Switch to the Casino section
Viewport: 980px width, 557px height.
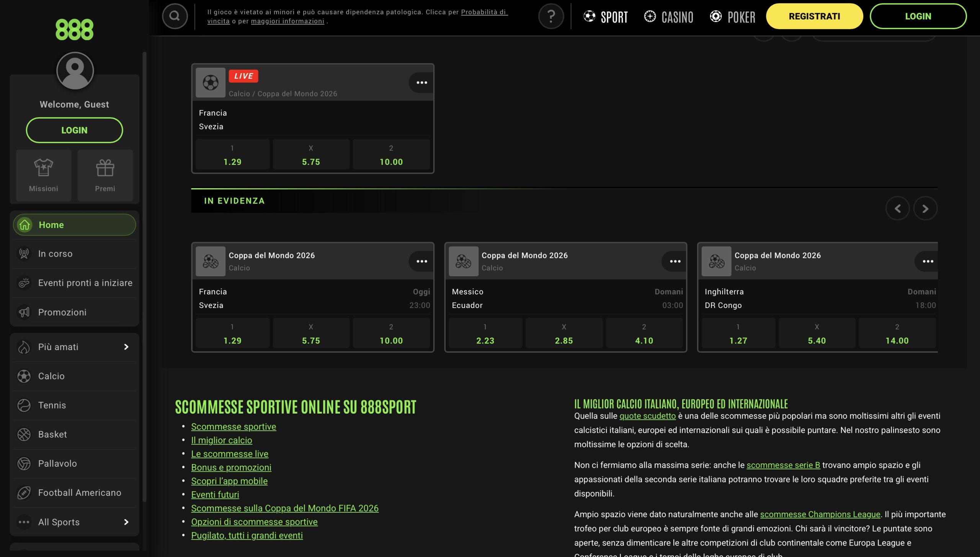[669, 16]
